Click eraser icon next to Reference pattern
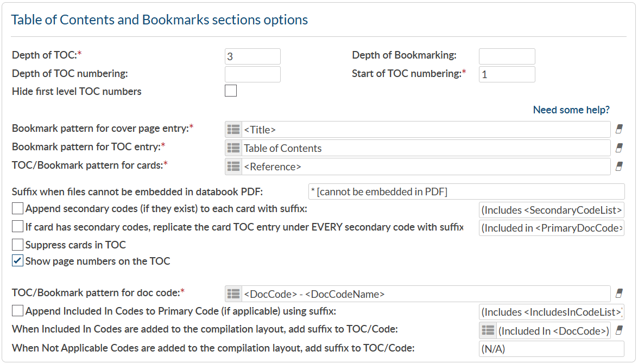 pyautogui.click(x=619, y=167)
